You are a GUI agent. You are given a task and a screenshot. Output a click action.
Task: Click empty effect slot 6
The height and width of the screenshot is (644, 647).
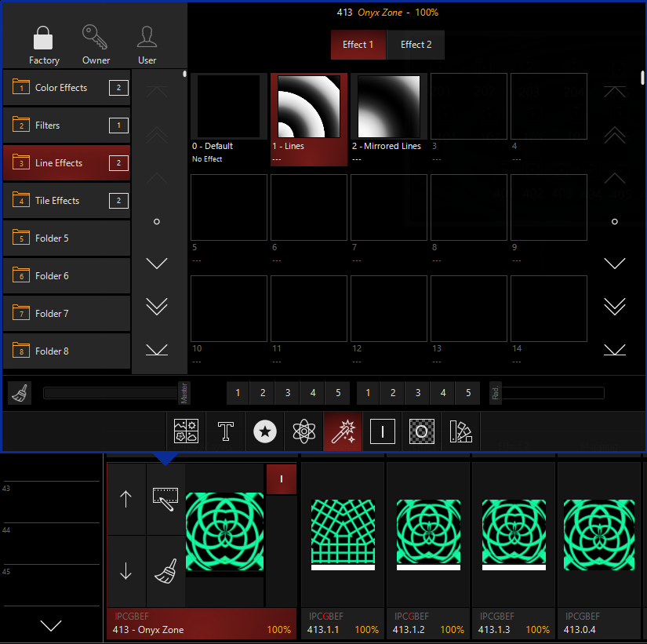click(309, 207)
